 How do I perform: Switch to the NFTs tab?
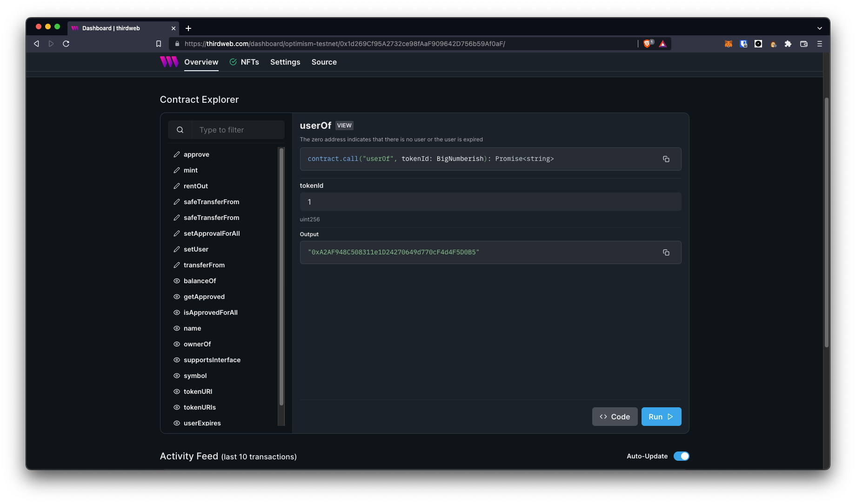249,62
